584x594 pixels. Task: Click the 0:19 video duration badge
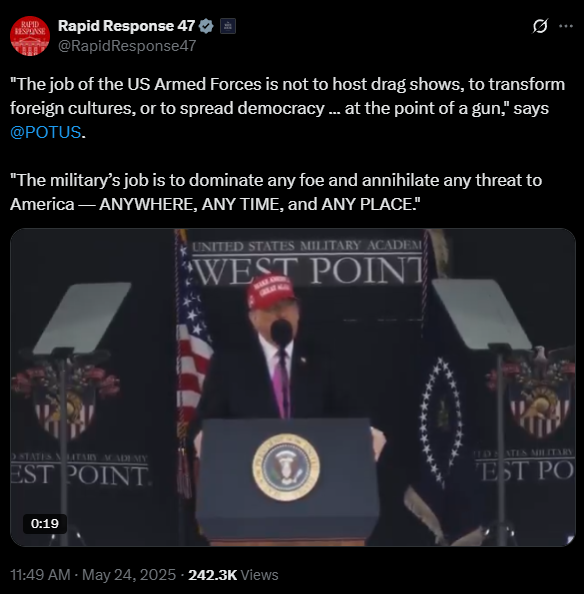[45, 524]
